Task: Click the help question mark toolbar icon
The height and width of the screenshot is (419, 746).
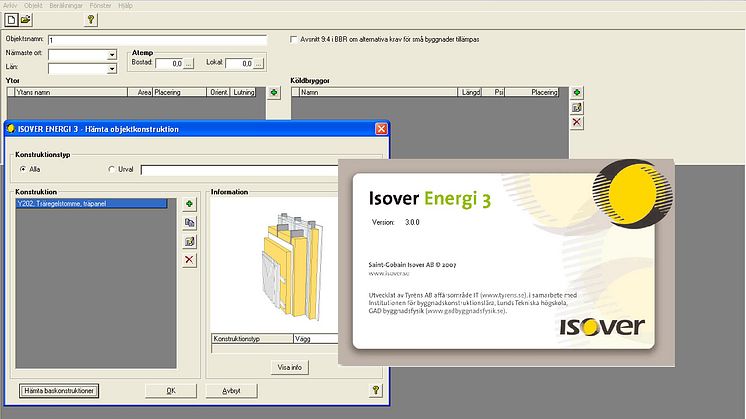Action: pos(90,19)
